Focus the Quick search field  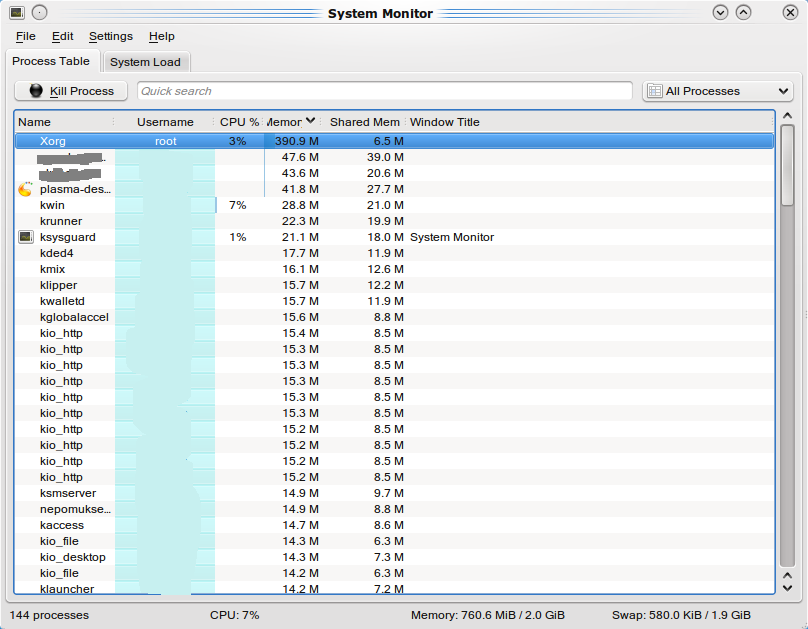tap(384, 91)
